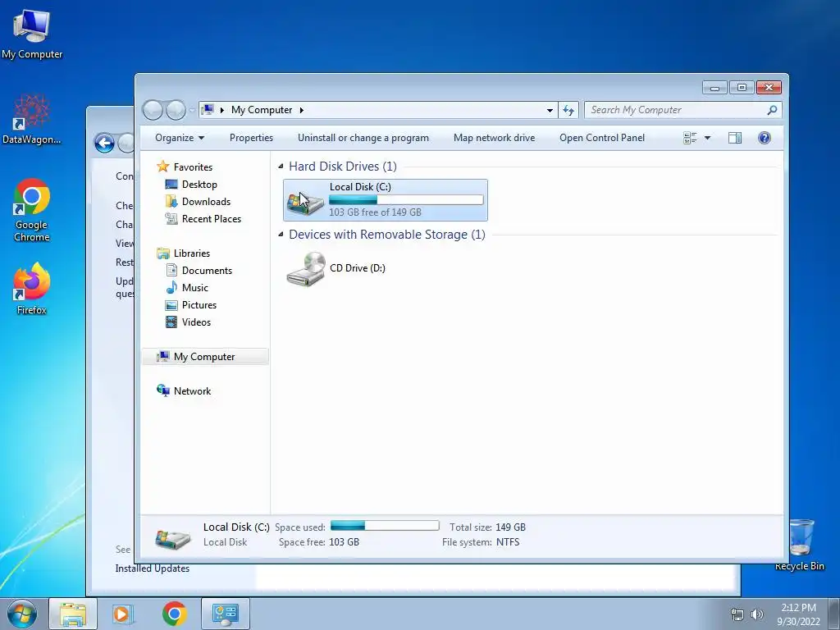Open the Videos library

pyautogui.click(x=196, y=322)
